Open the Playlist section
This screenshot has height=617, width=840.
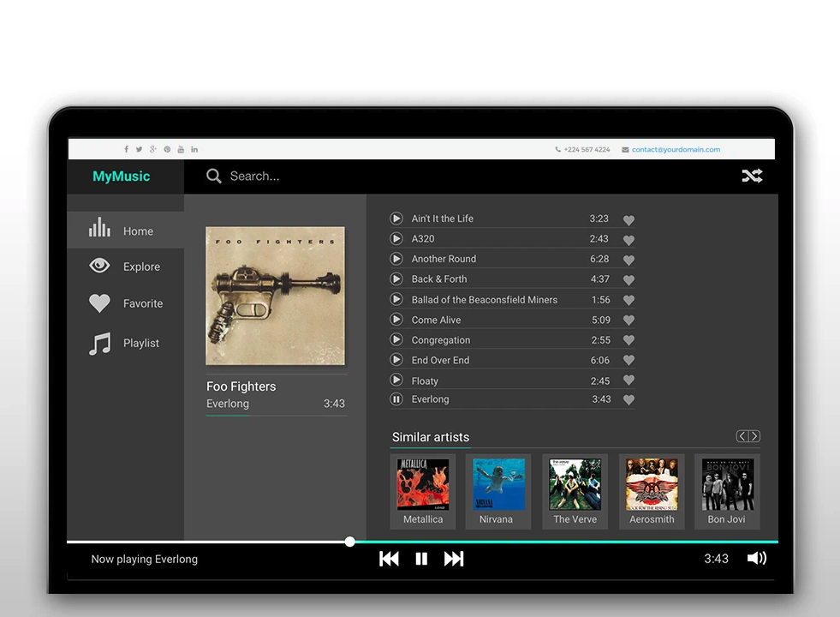coord(125,343)
